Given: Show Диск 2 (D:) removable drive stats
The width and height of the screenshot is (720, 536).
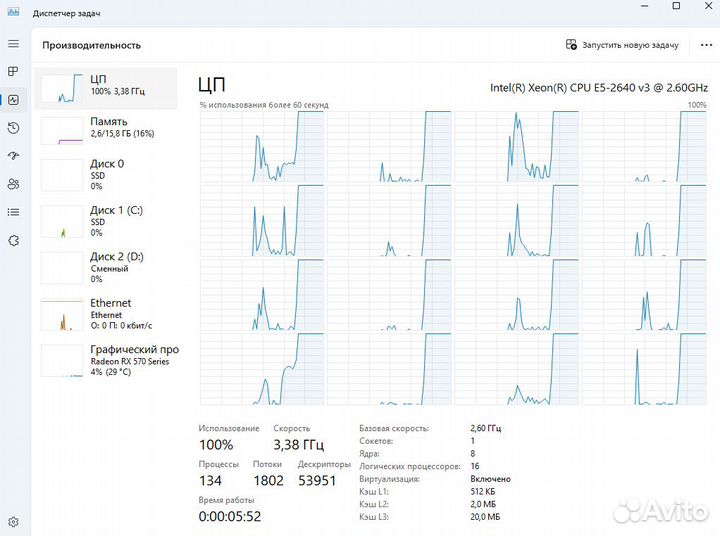Looking at the screenshot, I should [x=106, y=267].
